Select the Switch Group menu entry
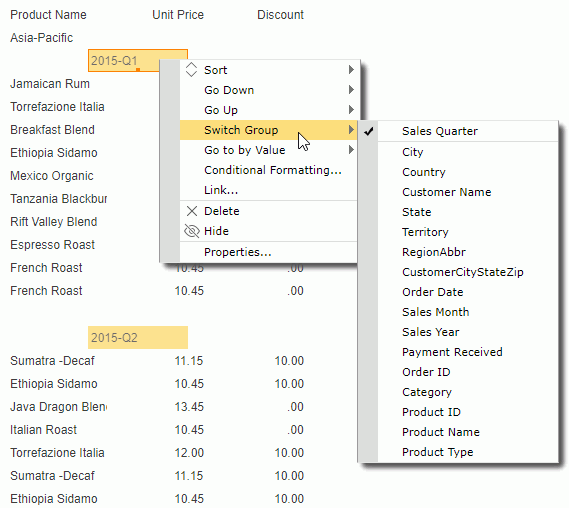Screen dimensions: 569x508 [268, 130]
